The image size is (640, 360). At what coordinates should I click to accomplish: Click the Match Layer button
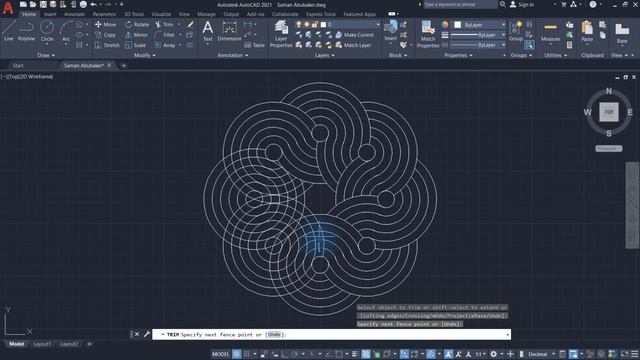353,45
